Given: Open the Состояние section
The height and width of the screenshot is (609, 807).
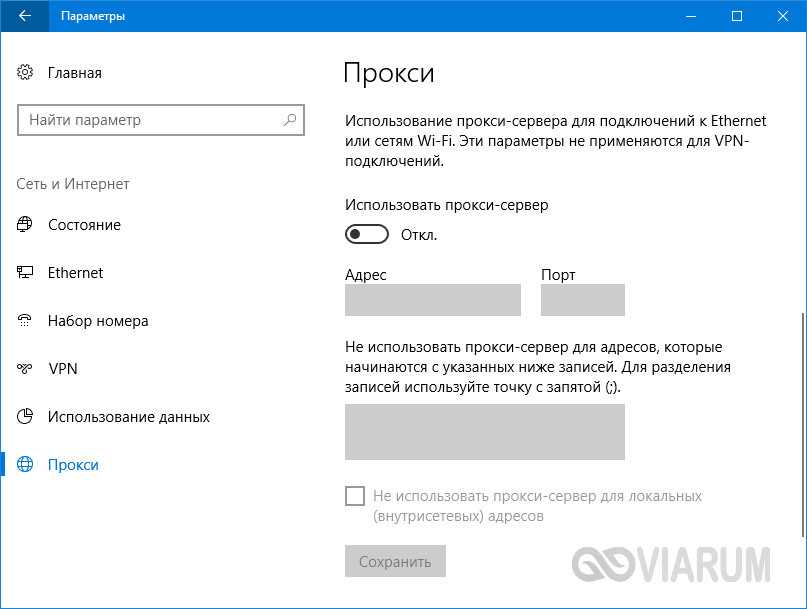Looking at the screenshot, I should coord(84,225).
